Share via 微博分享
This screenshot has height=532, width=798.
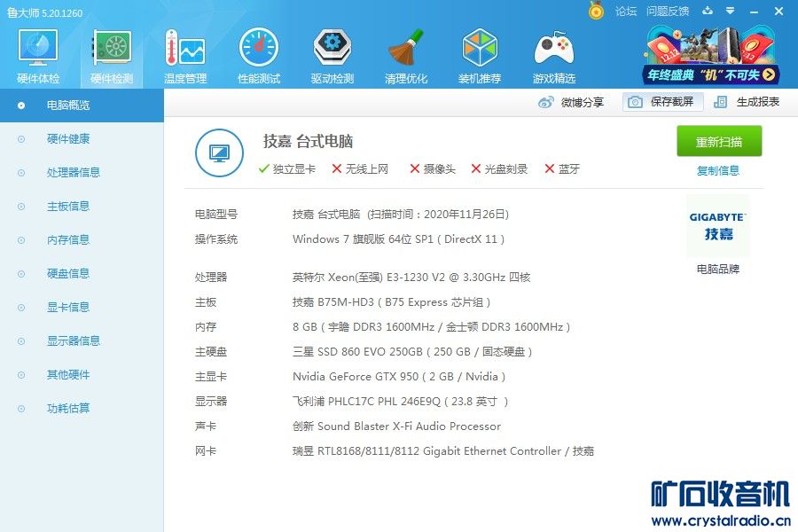click(x=572, y=102)
